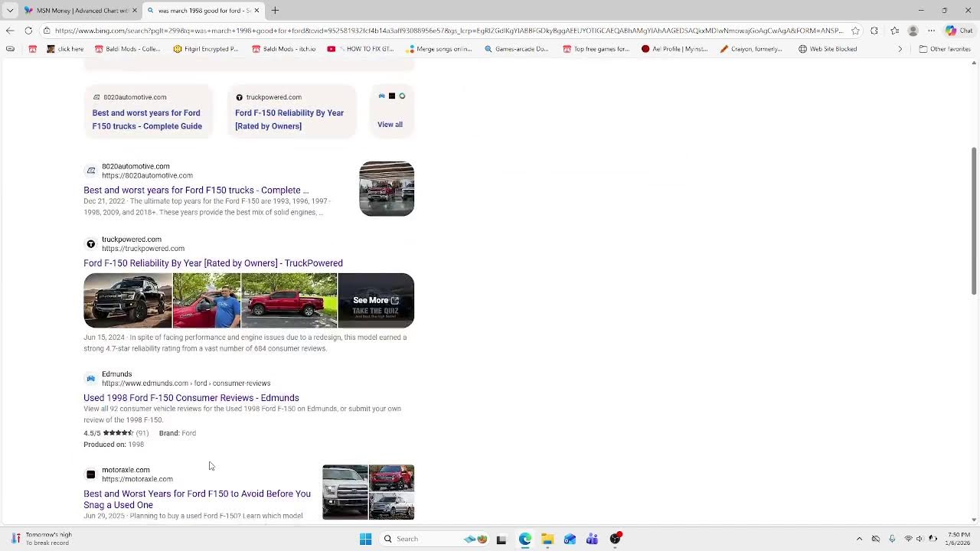
Task: Open the Merge songs online bookmark
Action: coord(439,49)
